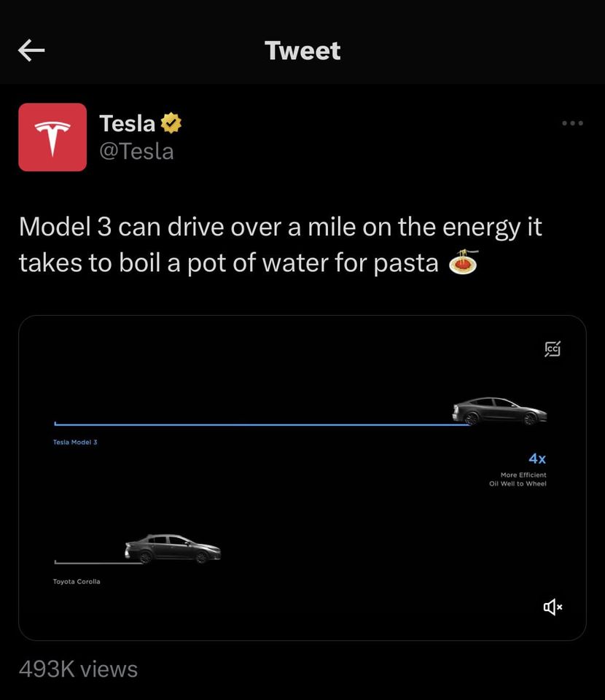
Task: Toggle closed captions on the video
Action: click(553, 349)
